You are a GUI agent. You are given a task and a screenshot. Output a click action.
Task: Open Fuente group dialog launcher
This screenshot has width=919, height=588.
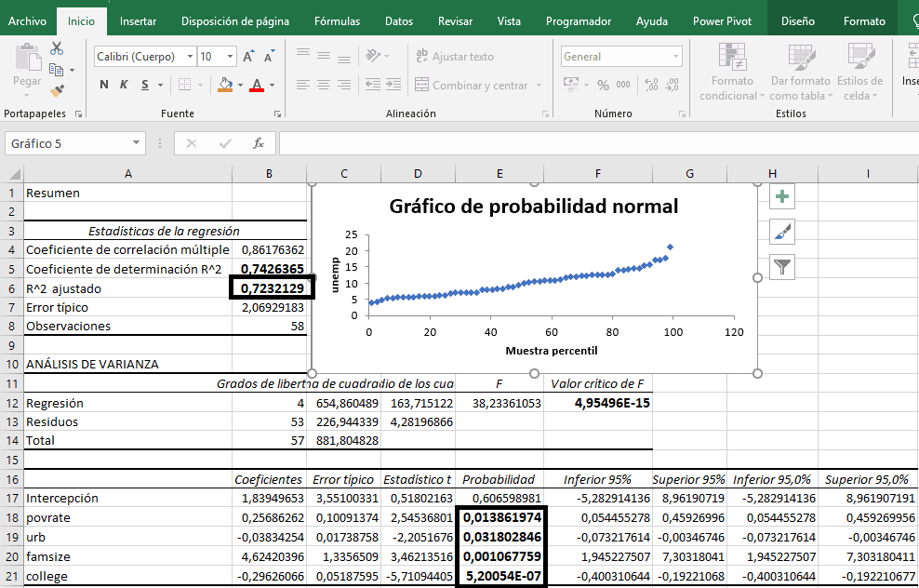coord(277,114)
